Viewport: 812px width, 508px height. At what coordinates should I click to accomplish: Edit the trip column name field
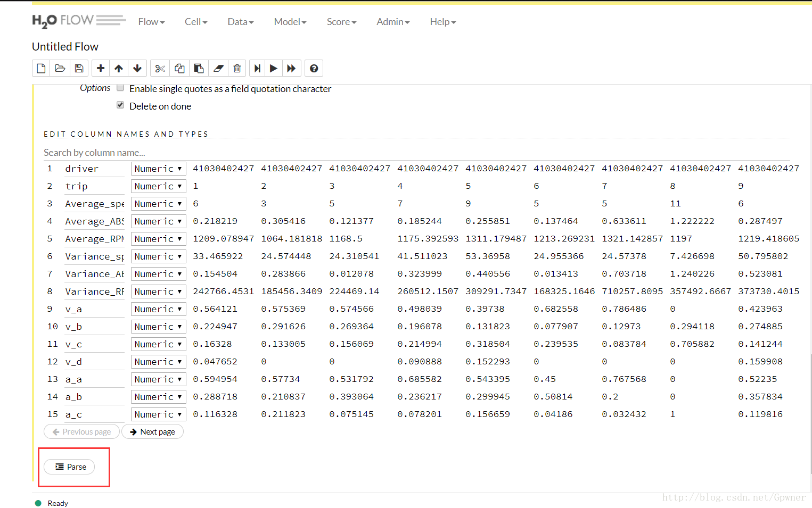tap(94, 186)
